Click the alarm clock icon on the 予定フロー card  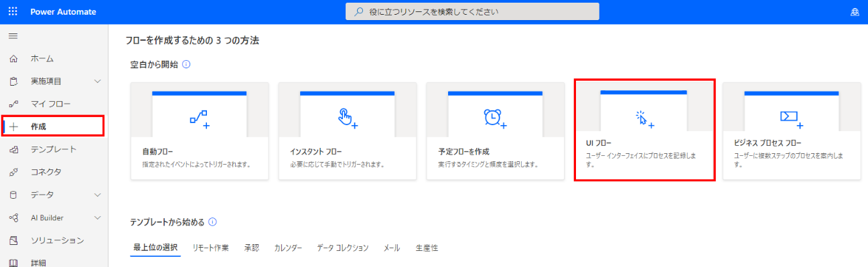(x=495, y=118)
